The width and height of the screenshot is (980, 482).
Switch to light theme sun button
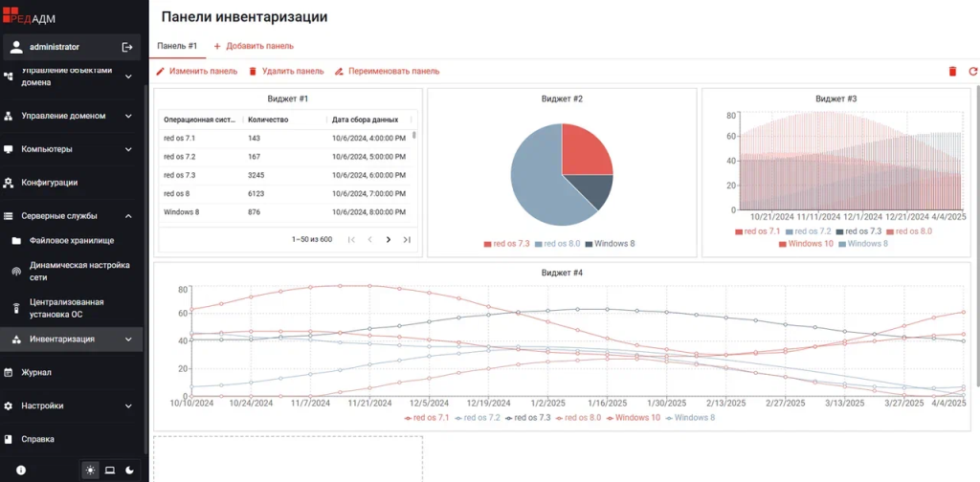pos(91,470)
